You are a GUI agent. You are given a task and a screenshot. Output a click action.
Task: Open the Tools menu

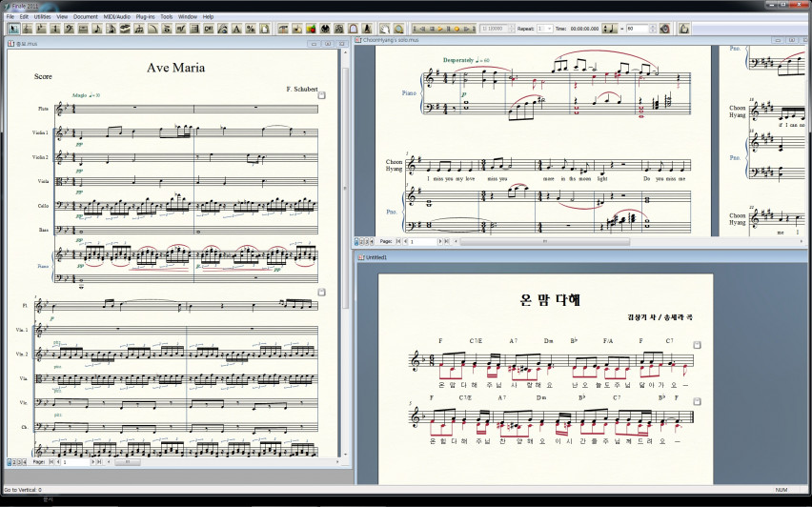(166, 16)
